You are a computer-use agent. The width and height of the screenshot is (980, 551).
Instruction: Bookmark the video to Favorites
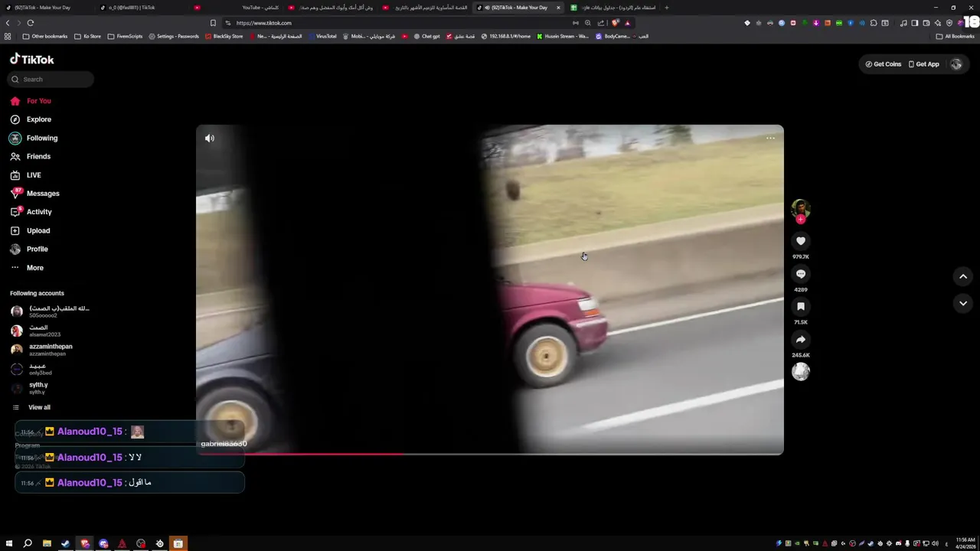tap(801, 306)
